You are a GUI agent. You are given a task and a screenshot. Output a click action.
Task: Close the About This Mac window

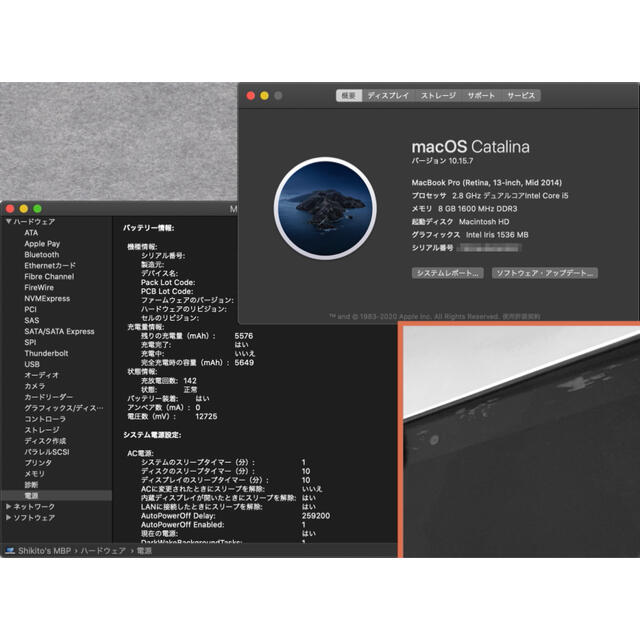click(251, 96)
